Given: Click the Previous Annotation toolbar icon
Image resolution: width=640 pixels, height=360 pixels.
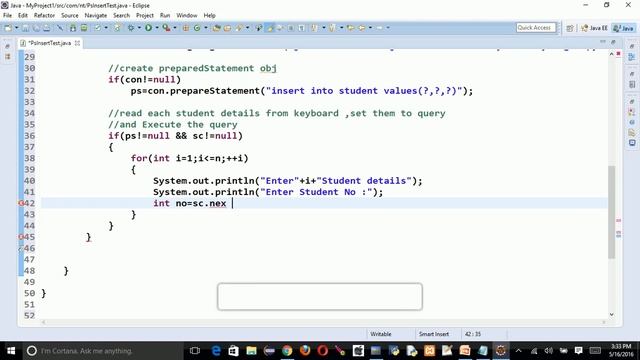Looking at the screenshot, I should [332, 28].
